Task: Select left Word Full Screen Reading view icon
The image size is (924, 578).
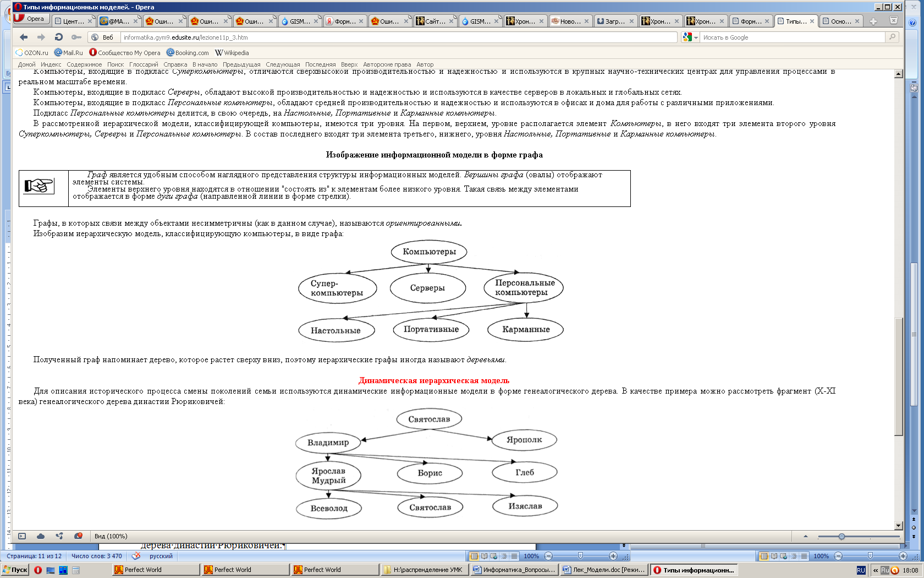Action: 484,556
